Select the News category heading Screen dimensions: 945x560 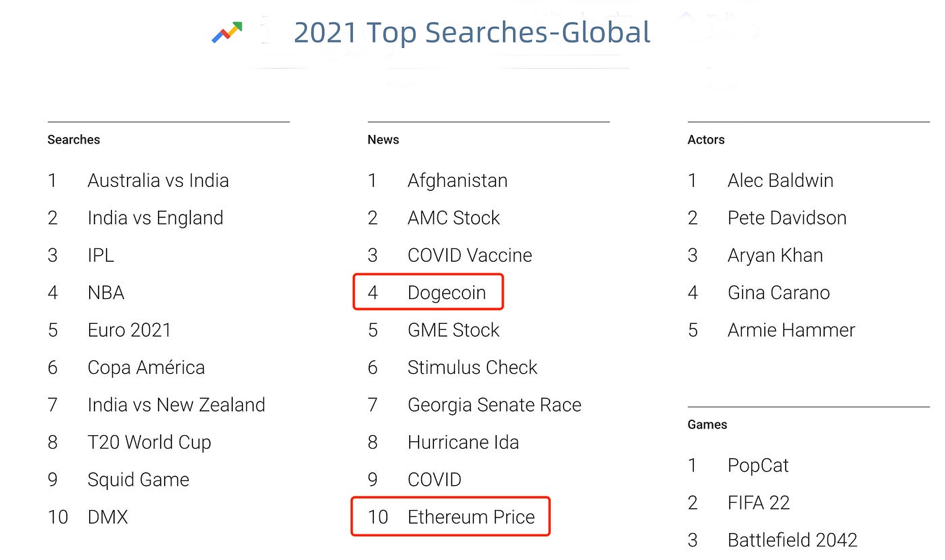pos(383,140)
